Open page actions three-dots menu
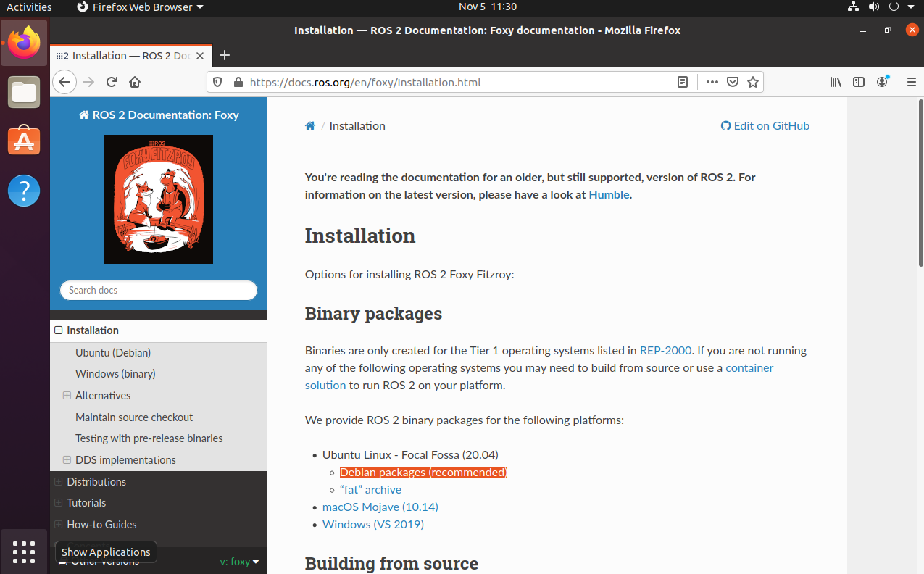The width and height of the screenshot is (924, 574). [x=712, y=82]
